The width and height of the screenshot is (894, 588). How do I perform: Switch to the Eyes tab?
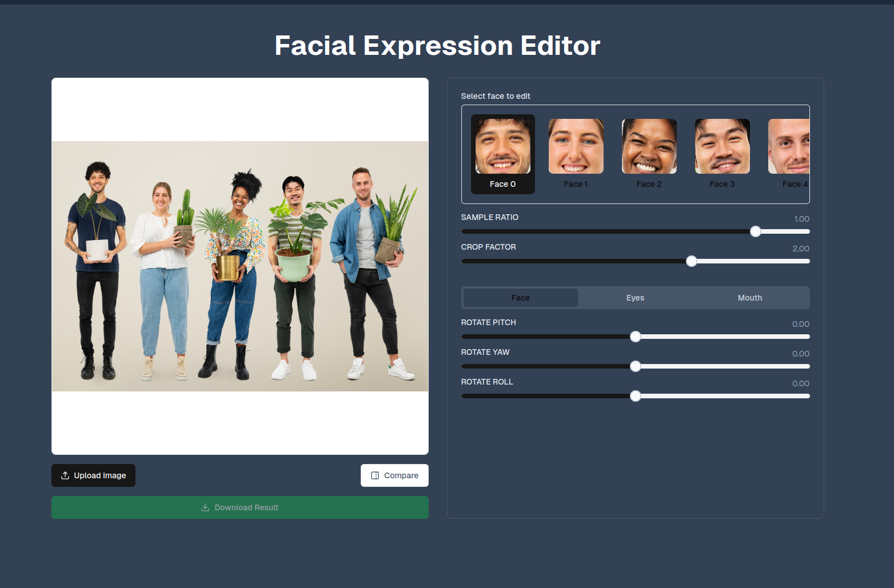(x=635, y=298)
